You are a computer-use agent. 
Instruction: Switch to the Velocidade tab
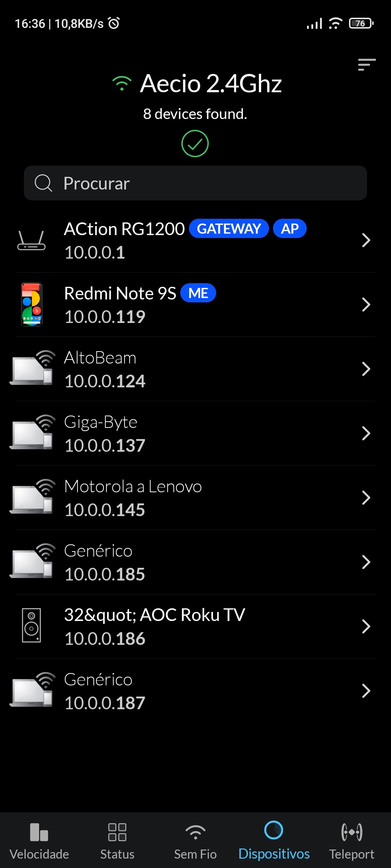tap(39, 841)
